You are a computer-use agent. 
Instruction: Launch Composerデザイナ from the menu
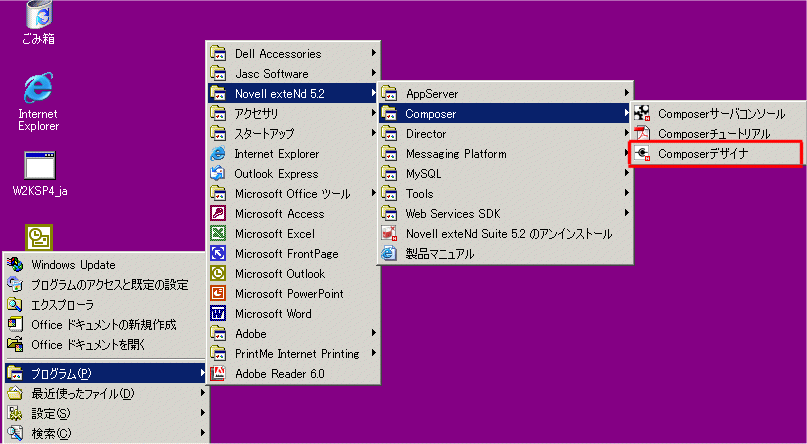tap(716, 153)
